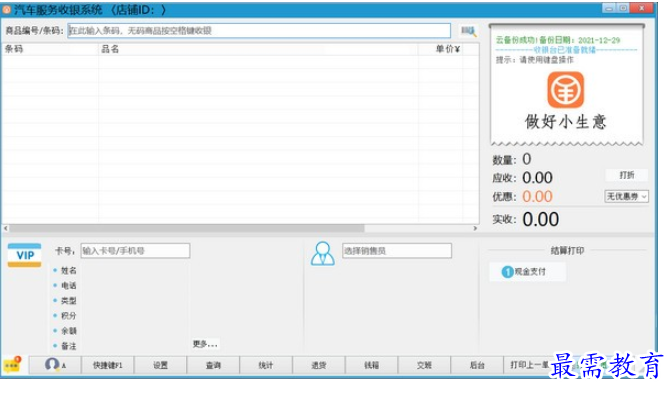Click the orange 优惠 0.00 value

537,197
